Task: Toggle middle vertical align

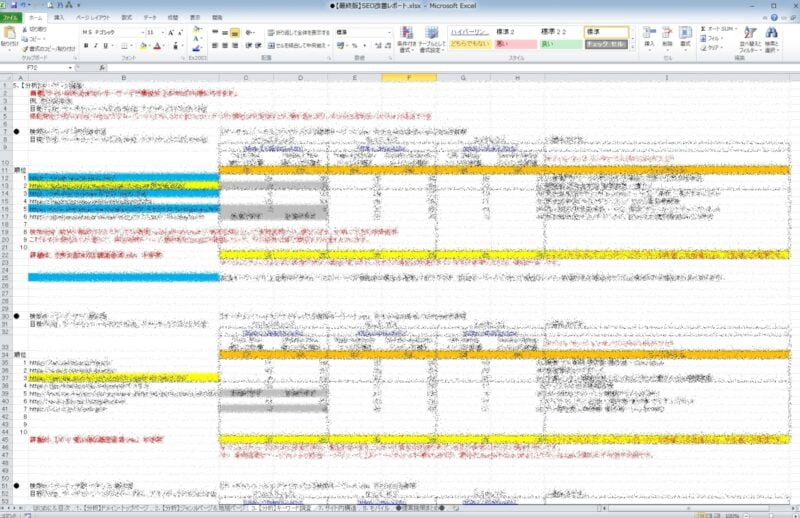Action: 225,32
